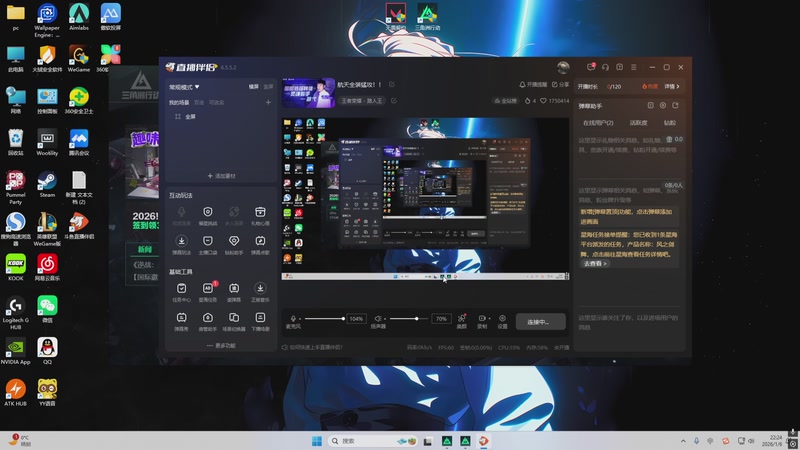The height and width of the screenshot is (450, 800).
Task: Click 开播提醒 bell button
Action: (533, 85)
